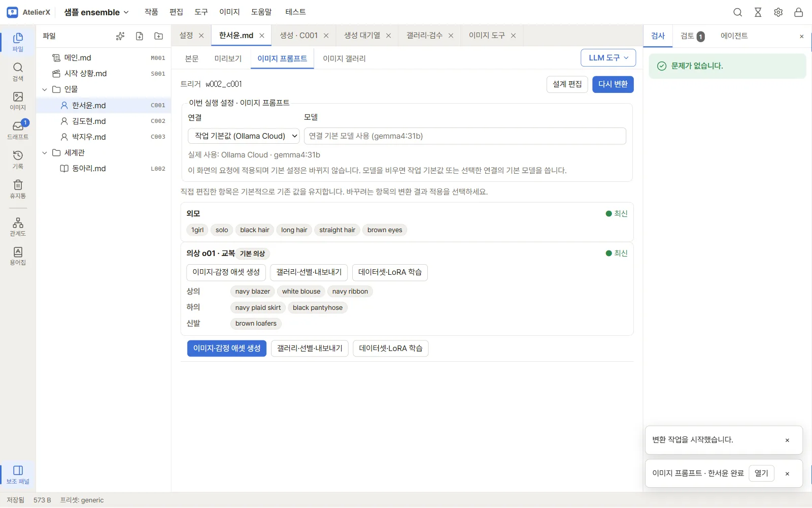Image resolution: width=812 pixels, height=508 pixels.
Task: Open settings gear in top bar
Action: (x=779, y=12)
